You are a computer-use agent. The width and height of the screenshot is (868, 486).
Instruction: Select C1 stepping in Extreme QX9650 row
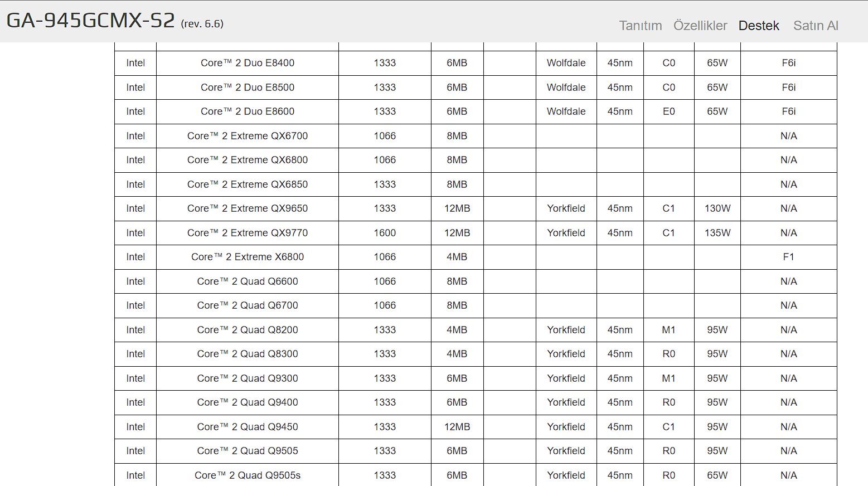pyautogui.click(x=669, y=208)
